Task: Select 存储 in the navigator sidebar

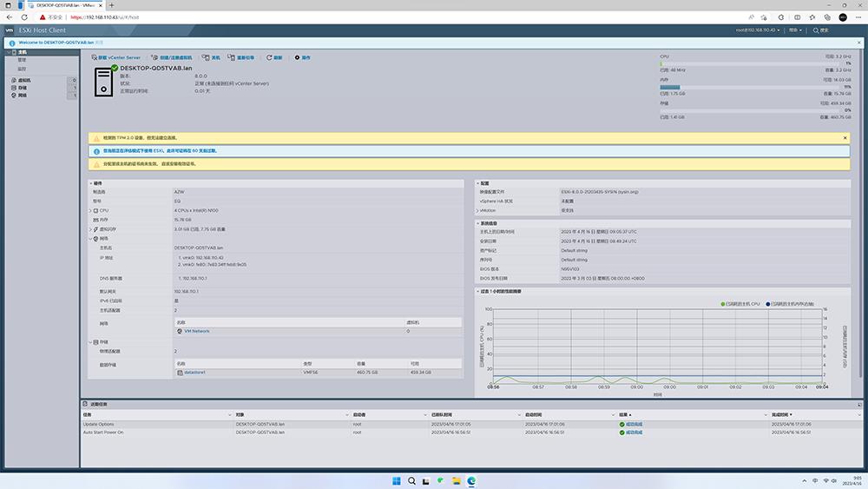Action: [x=22, y=88]
